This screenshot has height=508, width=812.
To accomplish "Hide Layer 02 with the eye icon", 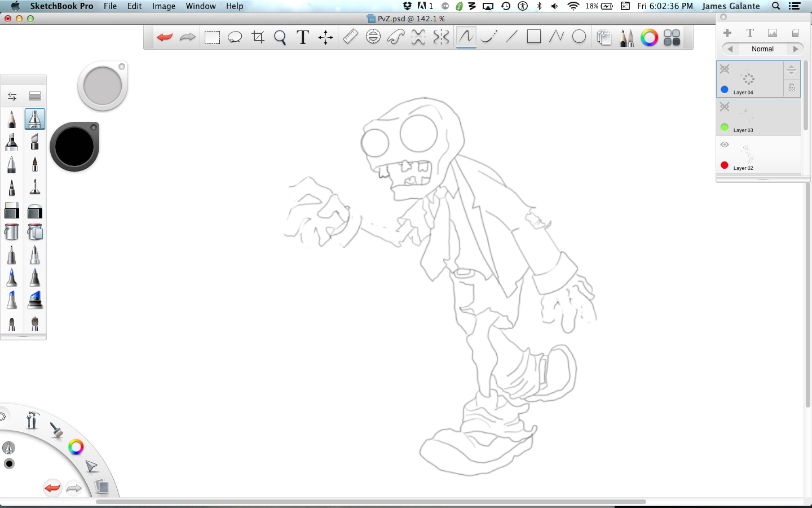I will coord(725,144).
